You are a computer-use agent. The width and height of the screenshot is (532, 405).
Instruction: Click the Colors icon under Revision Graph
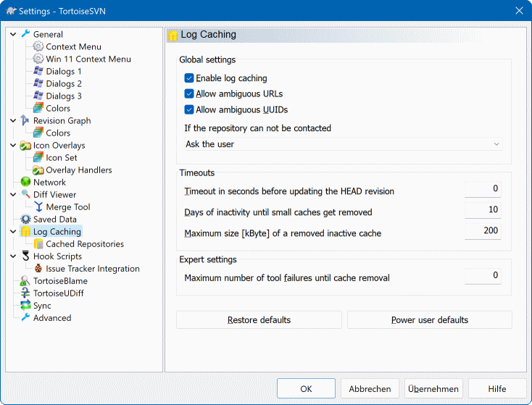click(x=38, y=133)
